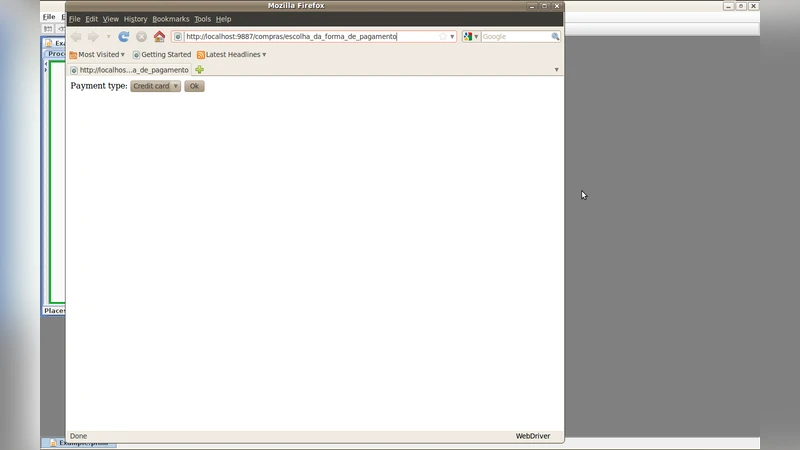
Task: Open the search engine selector dropdown
Action: click(471, 37)
